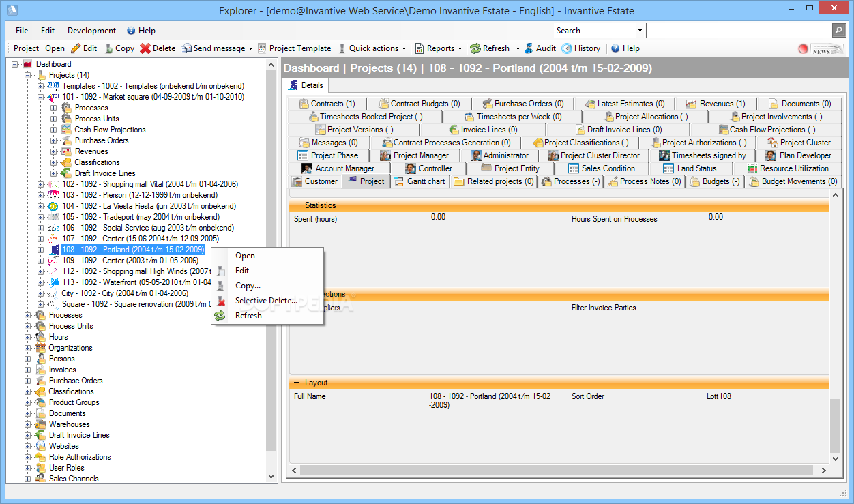The height and width of the screenshot is (504, 854).
Task: Choose Open in context menu
Action: (267, 256)
